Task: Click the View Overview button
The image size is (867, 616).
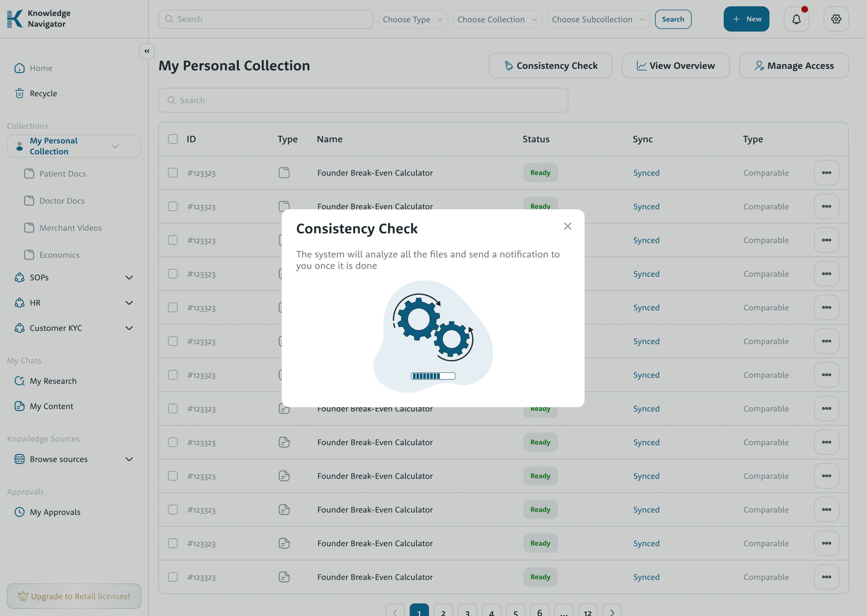Action: (675, 66)
